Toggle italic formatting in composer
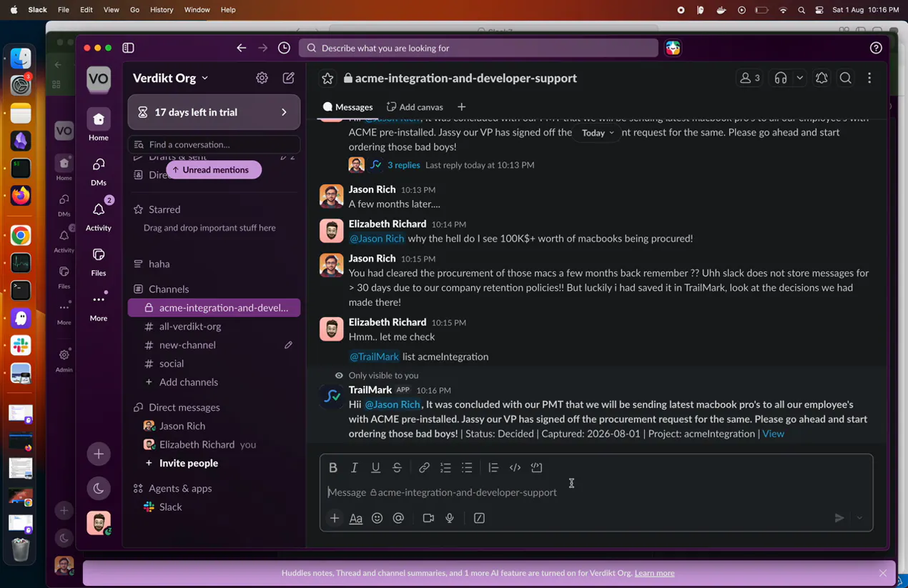This screenshot has width=908, height=588. (355, 468)
